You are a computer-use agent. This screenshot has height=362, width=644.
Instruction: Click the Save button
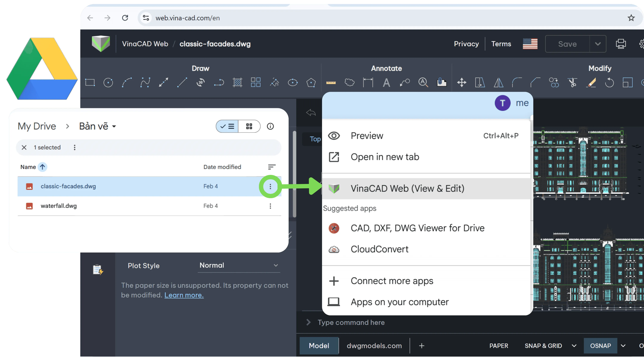pyautogui.click(x=568, y=44)
